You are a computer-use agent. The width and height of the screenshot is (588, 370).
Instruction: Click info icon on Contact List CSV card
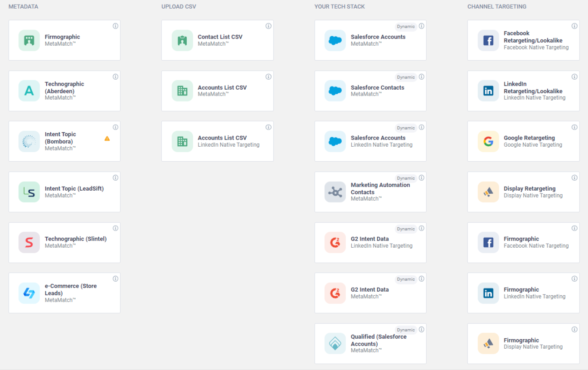268,26
